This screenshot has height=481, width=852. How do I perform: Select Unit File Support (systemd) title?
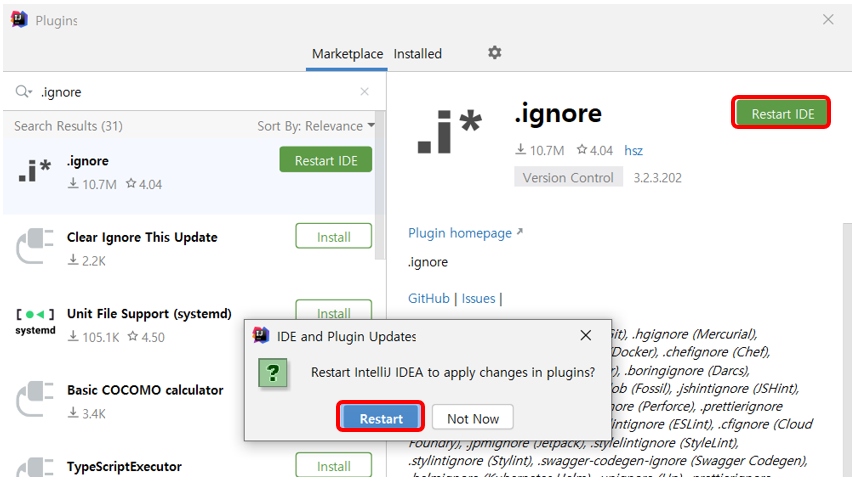point(149,314)
